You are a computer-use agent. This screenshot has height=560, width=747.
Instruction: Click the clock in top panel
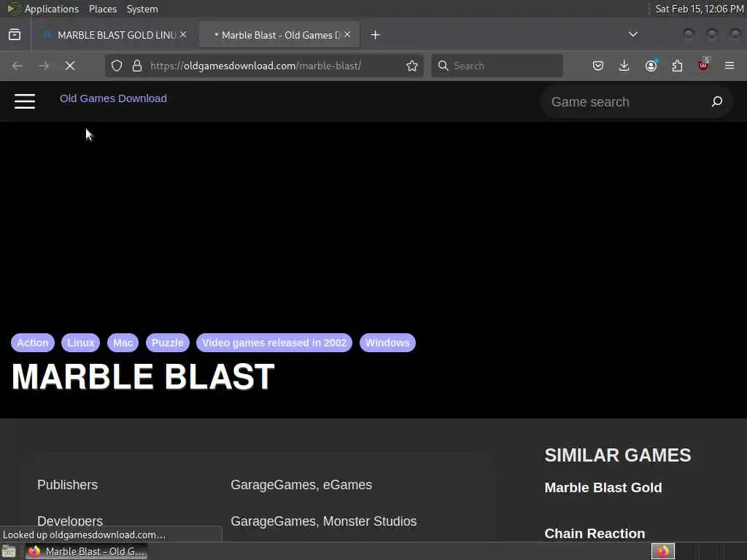click(x=699, y=9)
